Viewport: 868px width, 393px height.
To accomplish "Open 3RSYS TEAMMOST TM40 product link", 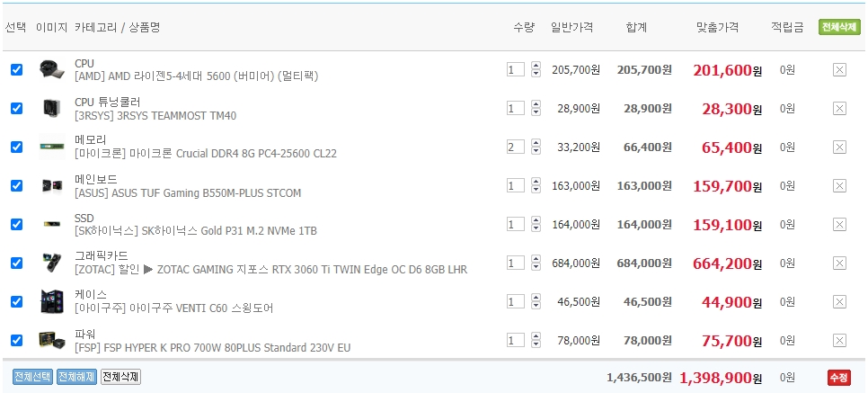I will (155, 115).
